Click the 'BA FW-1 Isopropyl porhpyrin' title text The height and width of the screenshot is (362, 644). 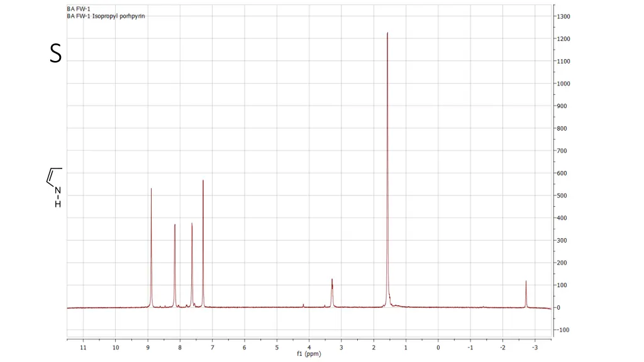pos(106,16)
